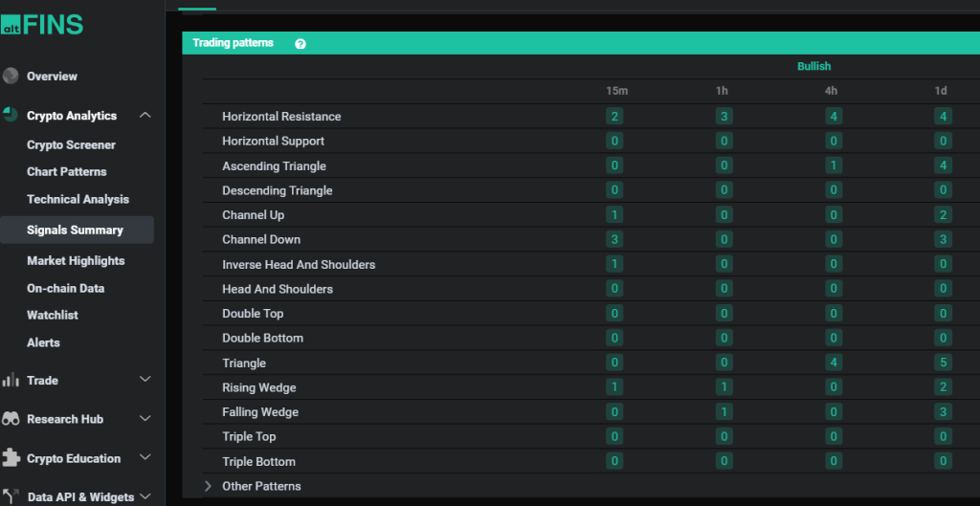This screenshot has height=506, width=980.
Task: Select Signals Summary menu item
Action: click(75, 230)
